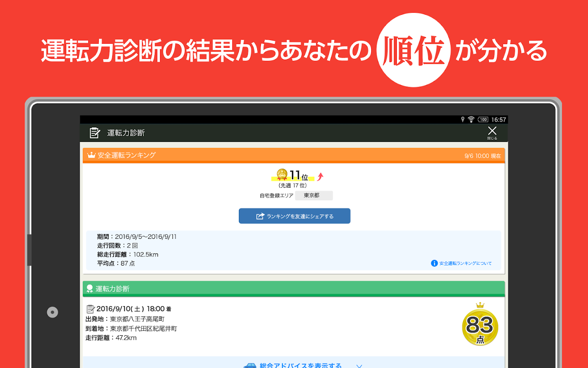Tap the 83点 gold score badge
Screen dimensions: 588x368
coord(480,324)
